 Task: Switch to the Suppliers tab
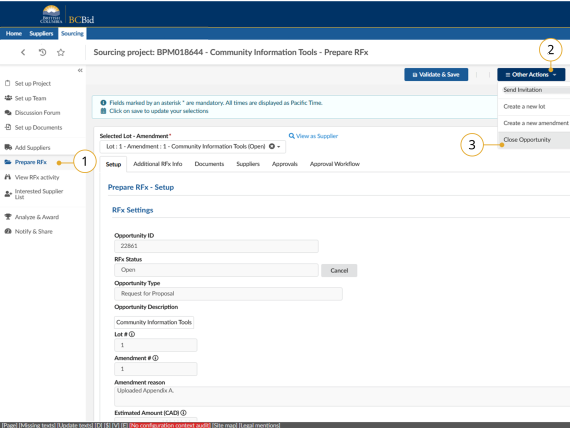(248, 164)
